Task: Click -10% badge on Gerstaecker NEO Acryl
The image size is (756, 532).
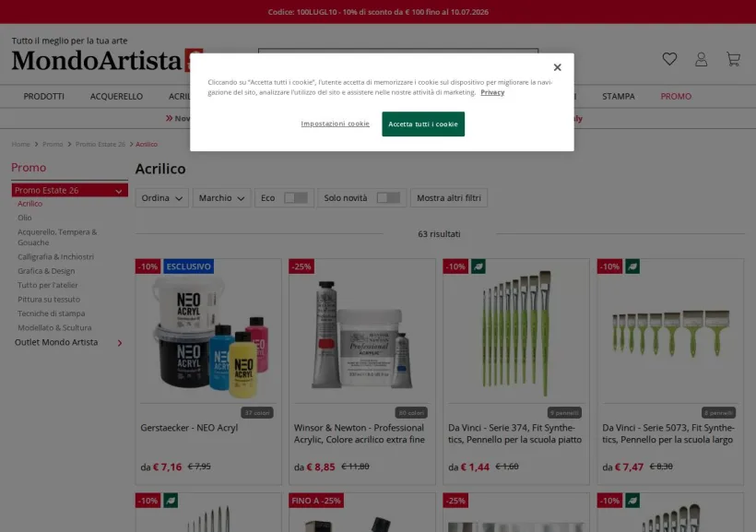Action: tap(148, 266)
